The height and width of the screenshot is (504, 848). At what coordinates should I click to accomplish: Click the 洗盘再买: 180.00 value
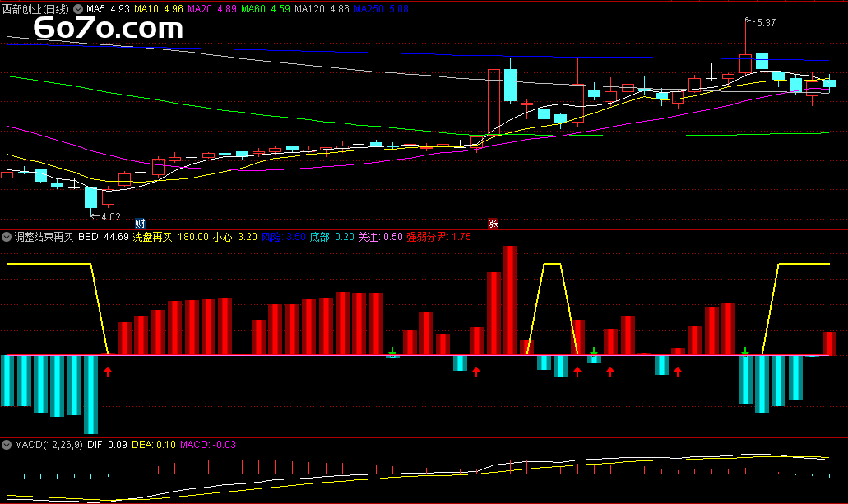(x=171, y=237)
